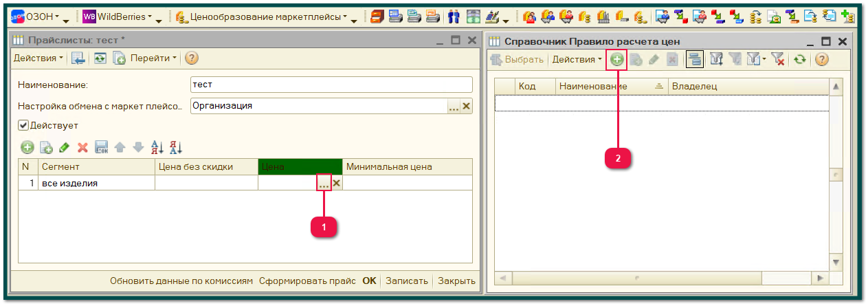The width and height of the screenshot is (868, 306).
Task: Maximize the Прайслисты: тест window
Action: [x=455, y=41]
